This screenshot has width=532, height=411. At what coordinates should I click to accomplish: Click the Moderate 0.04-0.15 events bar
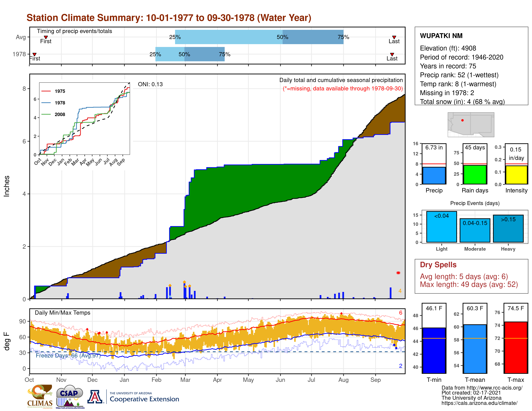coord(475,230)
